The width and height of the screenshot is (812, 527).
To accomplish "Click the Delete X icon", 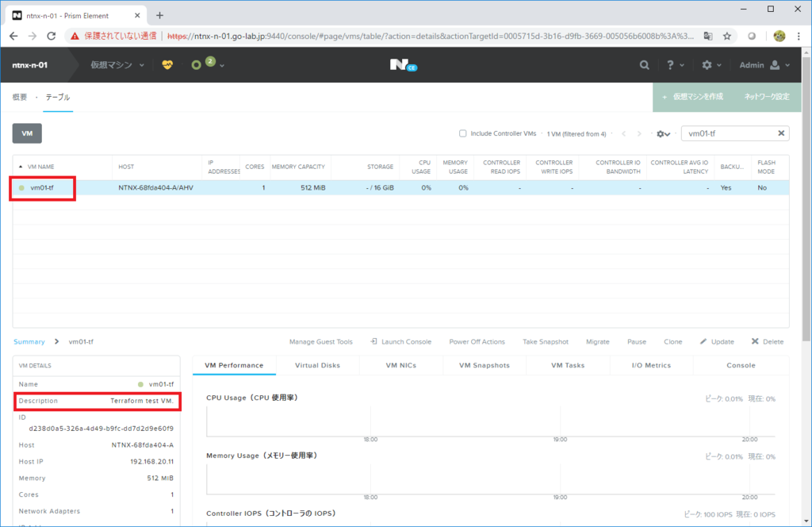I will (x=755, y=341).
